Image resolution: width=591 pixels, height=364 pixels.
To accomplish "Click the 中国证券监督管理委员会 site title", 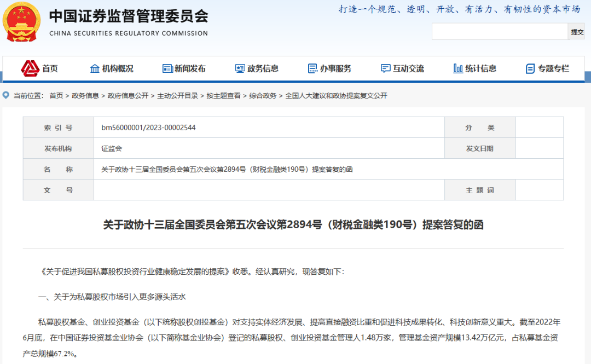I will (129, 16).
